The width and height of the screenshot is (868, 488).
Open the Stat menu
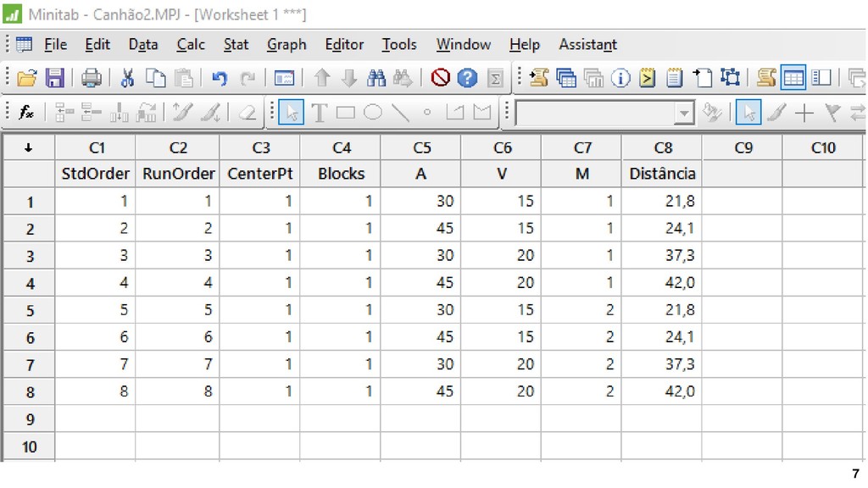(236, 44)
